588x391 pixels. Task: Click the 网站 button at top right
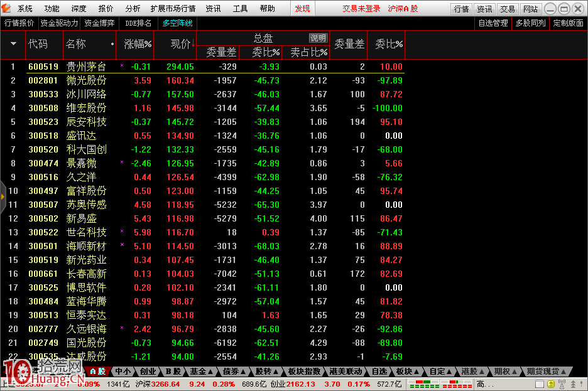click(531, 9)
